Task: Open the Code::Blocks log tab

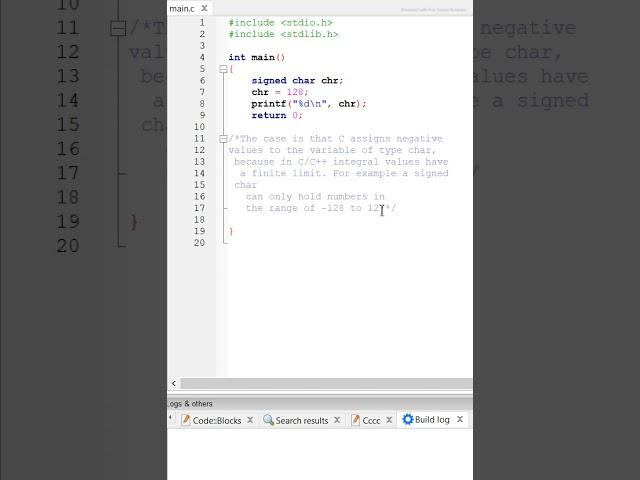Action: [217, 420]
